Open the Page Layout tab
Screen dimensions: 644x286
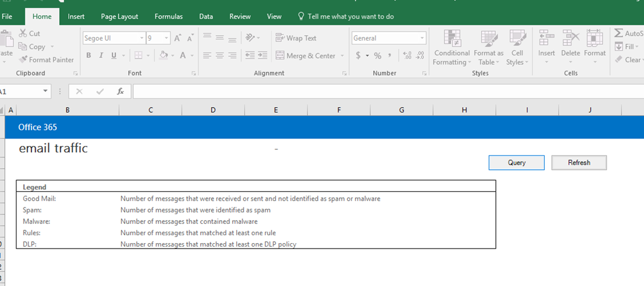click(119, 16)
